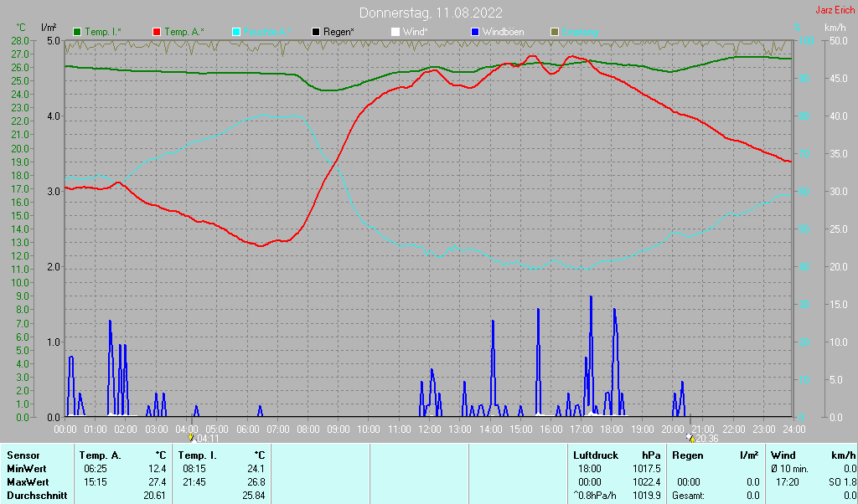Click the olive legend square after Windböen
Image resolution: width=858 pixels, height=504 pixels.
pos(554,32)
